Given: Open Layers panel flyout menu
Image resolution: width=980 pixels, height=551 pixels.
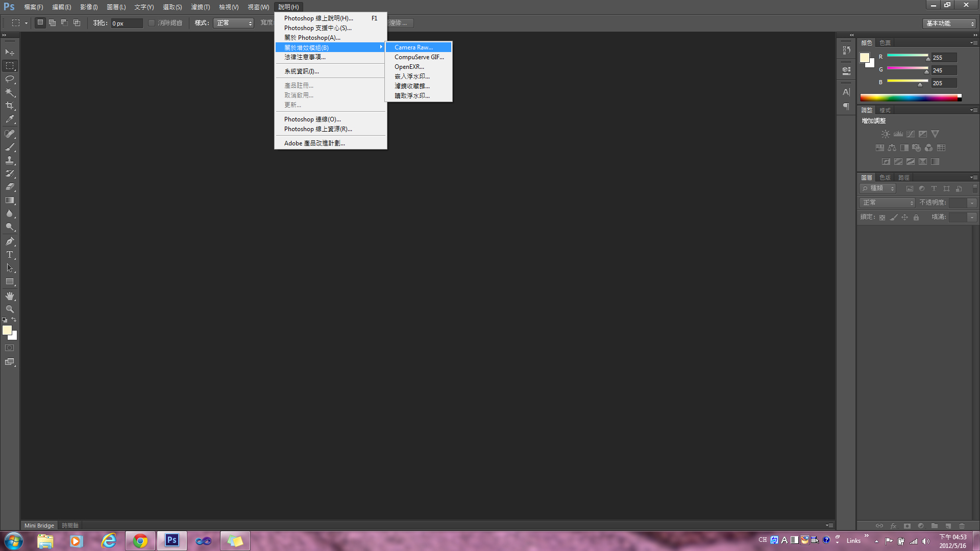Looking at the screenshot, I should click(x=974, y=178).
